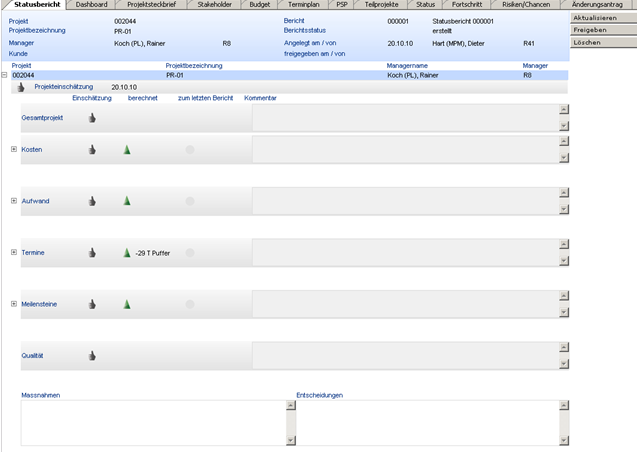Click the Aufwand thumbs-up assessment icon
This screenshot has height=456, width=637.
tap(92, 201)
